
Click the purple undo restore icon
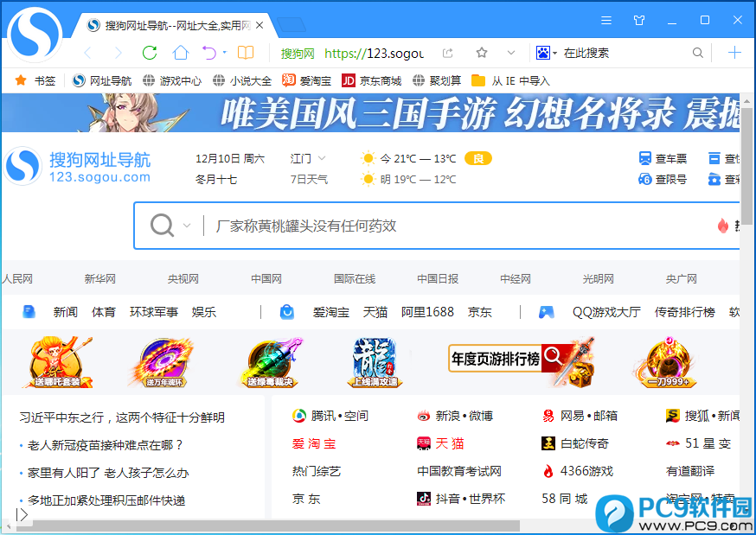coord(209,53)
